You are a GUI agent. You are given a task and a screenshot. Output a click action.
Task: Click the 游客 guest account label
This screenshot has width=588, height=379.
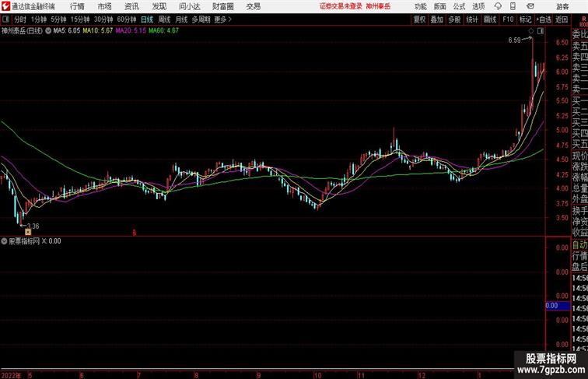pyautogui.click(x=562, y=7)
